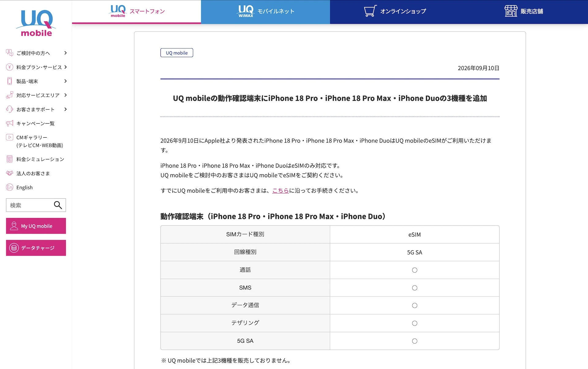588x369 pixels.
Task: Click the データチャージ button
Action: tap(36, 248)
